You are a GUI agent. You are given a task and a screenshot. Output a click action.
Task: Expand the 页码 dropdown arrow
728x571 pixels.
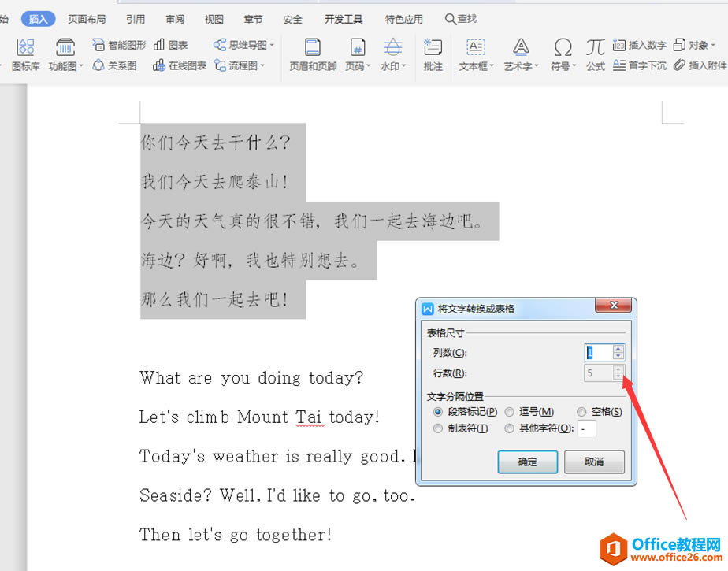point(369,66)
